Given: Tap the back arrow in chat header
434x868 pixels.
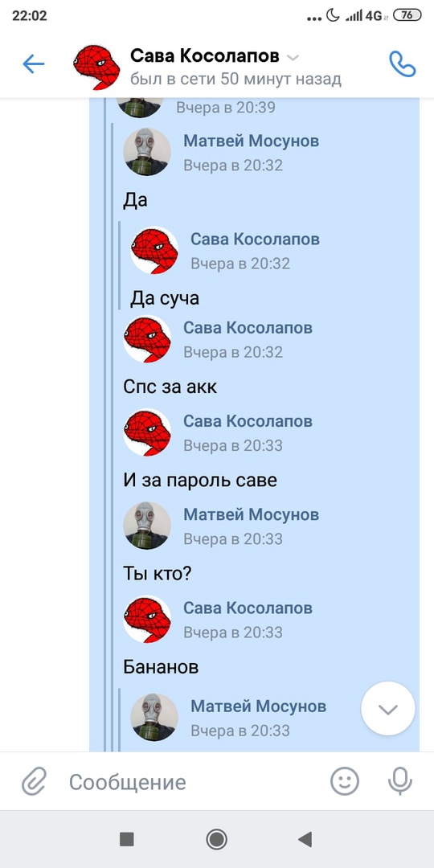Looking at the screenshot, I should 33,64.
